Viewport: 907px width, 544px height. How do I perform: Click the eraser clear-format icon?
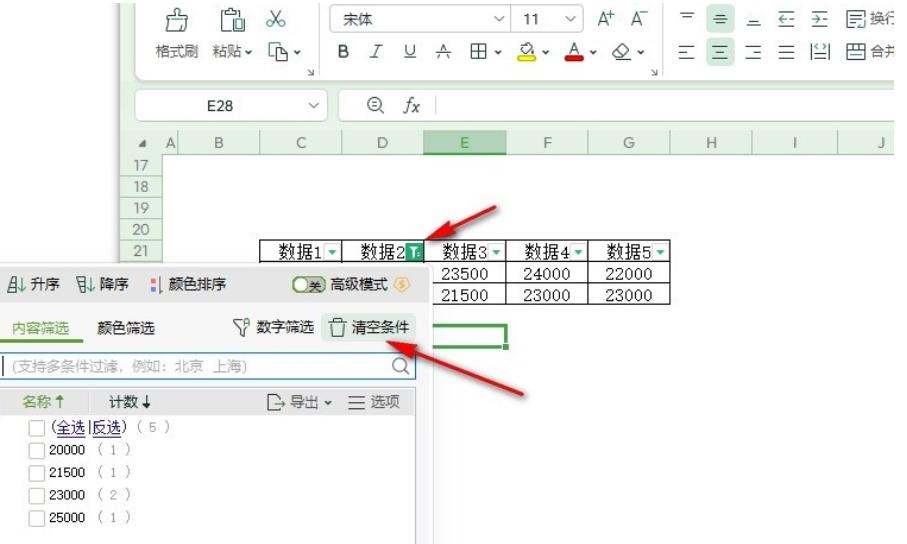(621, 52)
